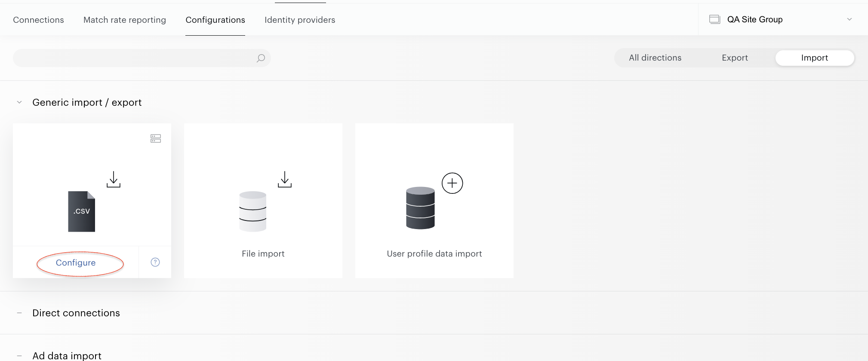Focus the configurations search field
The height and width of the screenshot is (361, 868).
(142, 58)
